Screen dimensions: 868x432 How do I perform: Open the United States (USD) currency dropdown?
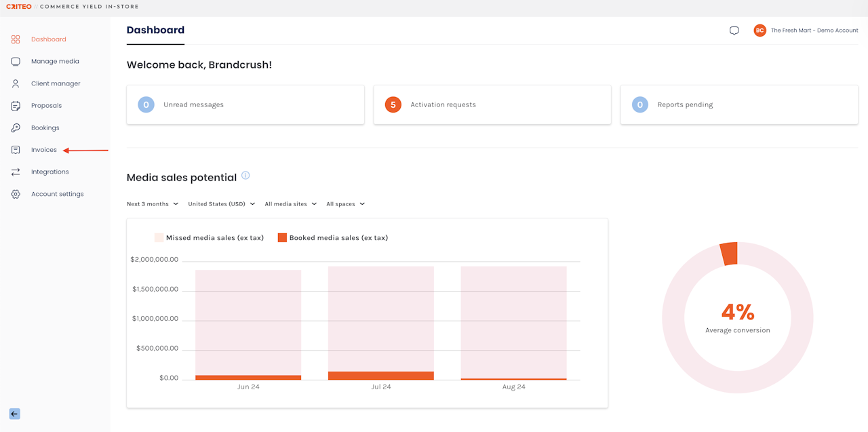coord(221,204)
